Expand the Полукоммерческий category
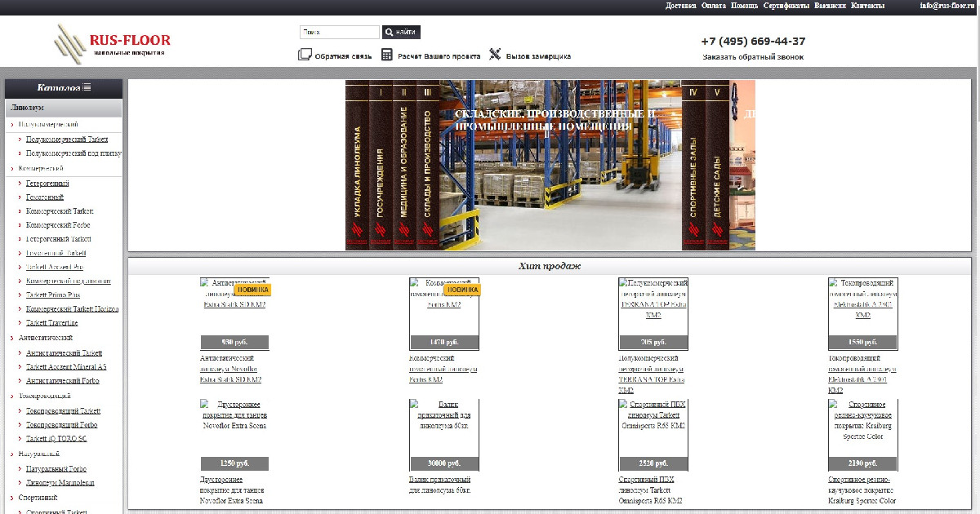980x514 pixels. point(48,125)
